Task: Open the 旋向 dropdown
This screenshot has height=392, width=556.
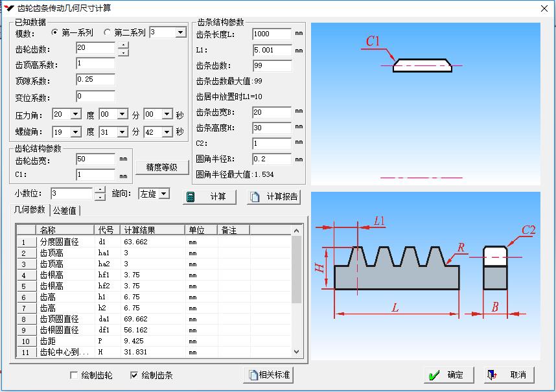Action: pos(163,194)
